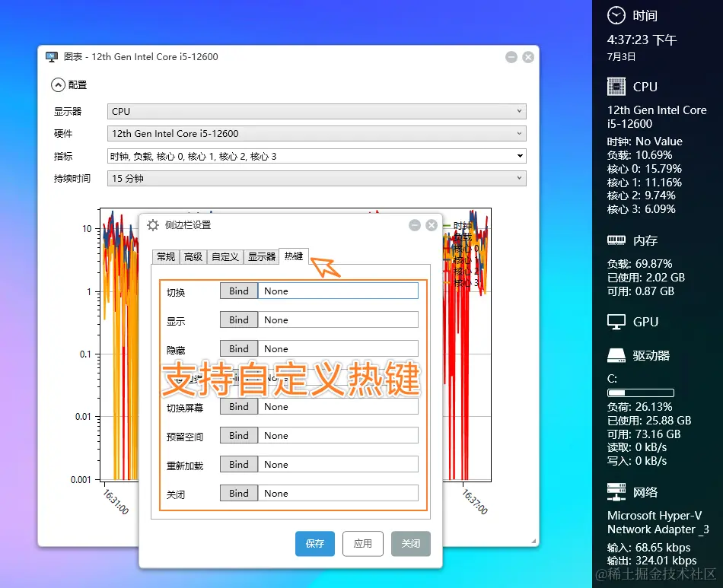Minimize the 图表 chart window
Image resolution: width=723 pixels, height=588 pixels.
pos(511,57)
